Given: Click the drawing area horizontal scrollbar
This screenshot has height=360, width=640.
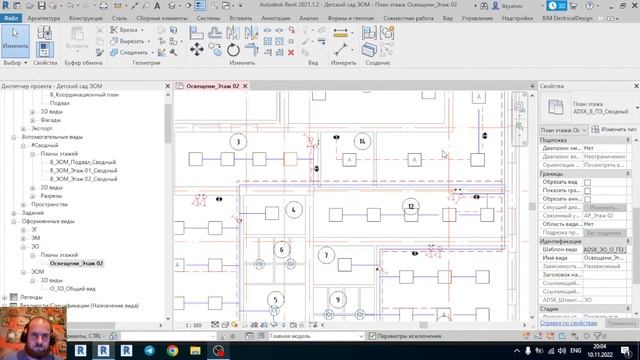Looking at the screenshot, I should (x=423, y=325).
